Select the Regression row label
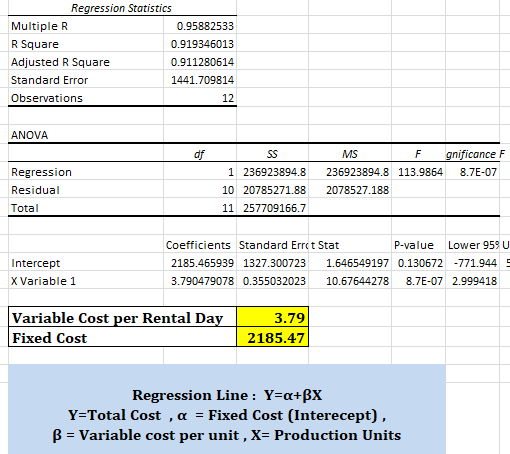 [x=86, y=172]
